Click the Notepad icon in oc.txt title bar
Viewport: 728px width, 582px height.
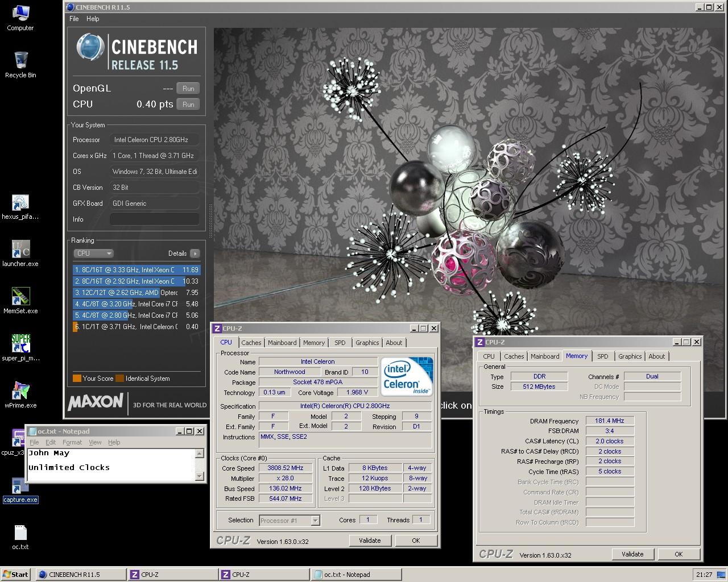[x=32, y=431]
